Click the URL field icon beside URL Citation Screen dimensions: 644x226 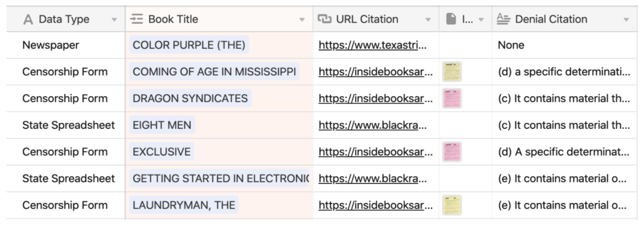[x=324, y=19]
